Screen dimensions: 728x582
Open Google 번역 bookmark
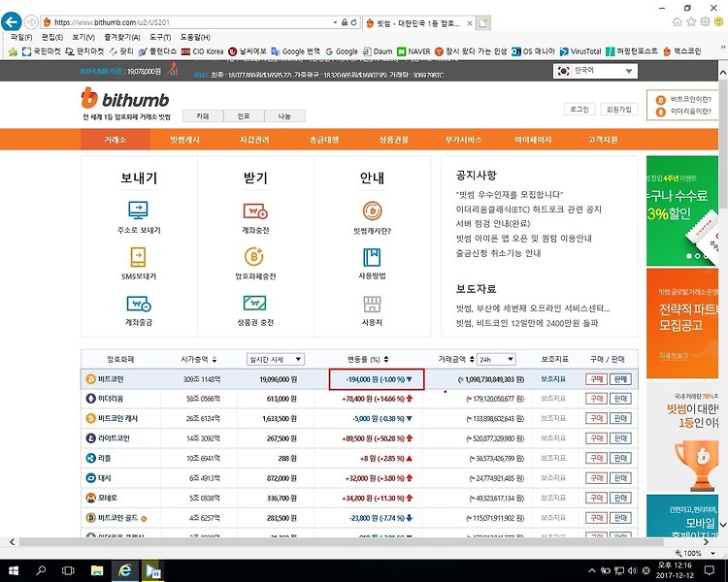[296, 51]
